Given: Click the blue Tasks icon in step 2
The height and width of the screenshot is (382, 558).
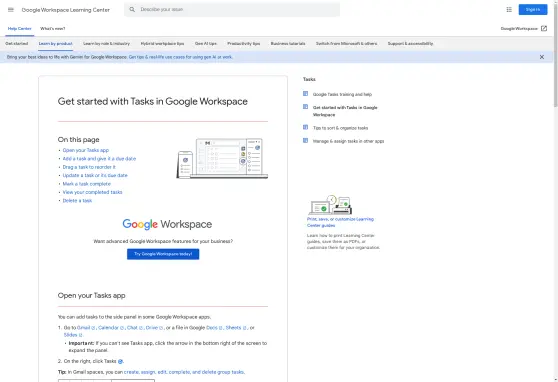Looking at the screenshot, I should click(120, 361).
